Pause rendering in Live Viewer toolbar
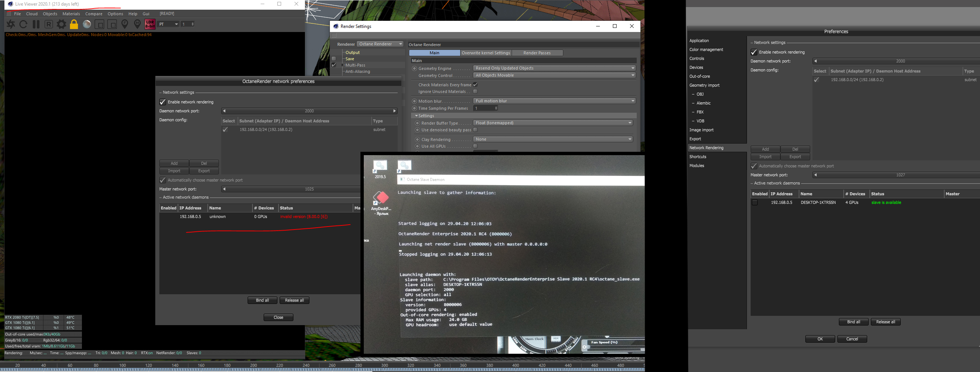The width and height of the screenshot is (980, 372). [x=36, y=24]
